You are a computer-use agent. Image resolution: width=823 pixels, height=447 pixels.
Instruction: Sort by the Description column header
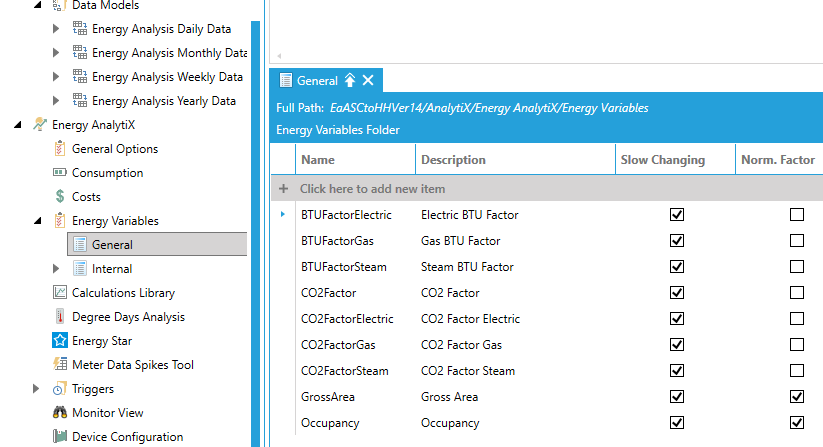[x=453, y=160]
